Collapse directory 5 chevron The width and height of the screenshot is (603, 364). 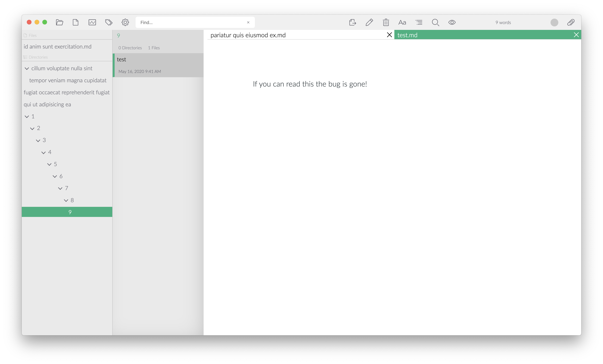click(x=49, y=164)
